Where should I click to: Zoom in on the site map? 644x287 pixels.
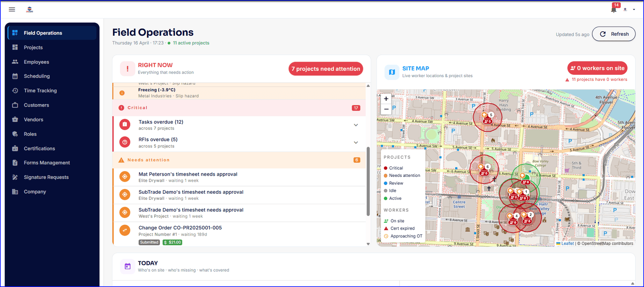click(x=386, y=98)
